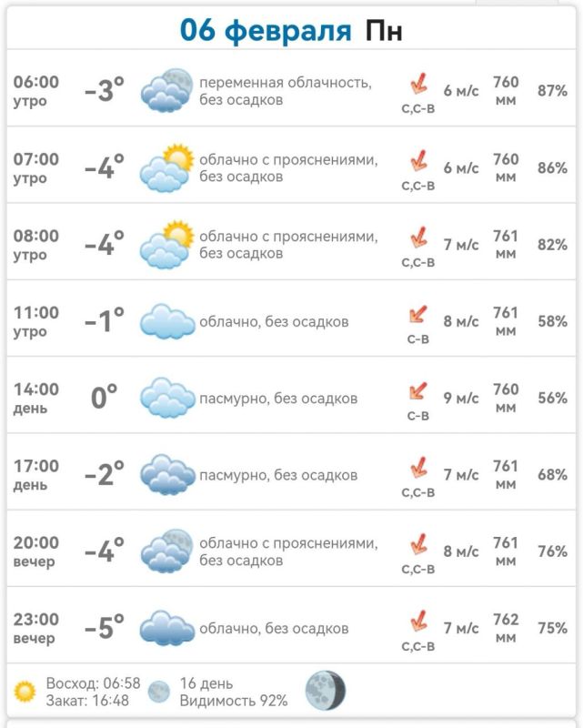Click the Видимость 92% moon text

(234, 700)
